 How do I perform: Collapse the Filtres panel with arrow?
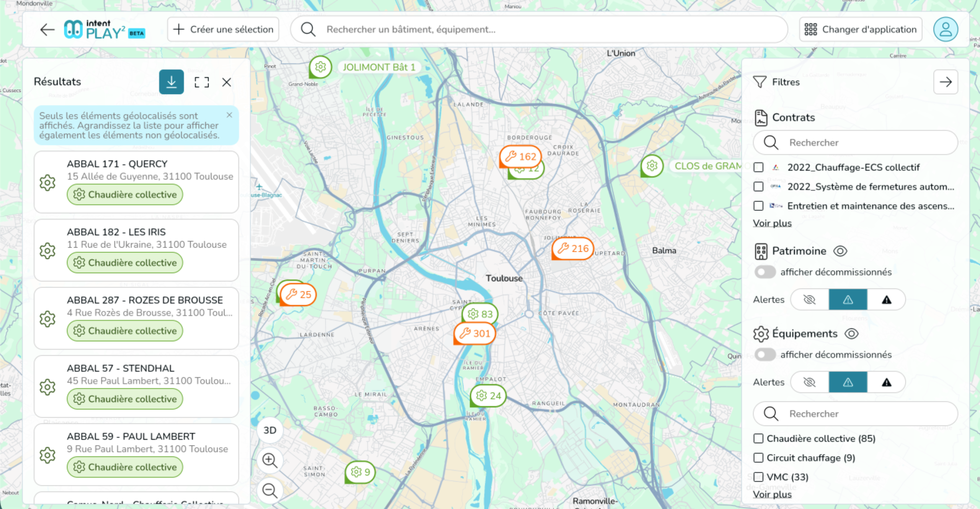pyautogui.click(x=946, y=82)
